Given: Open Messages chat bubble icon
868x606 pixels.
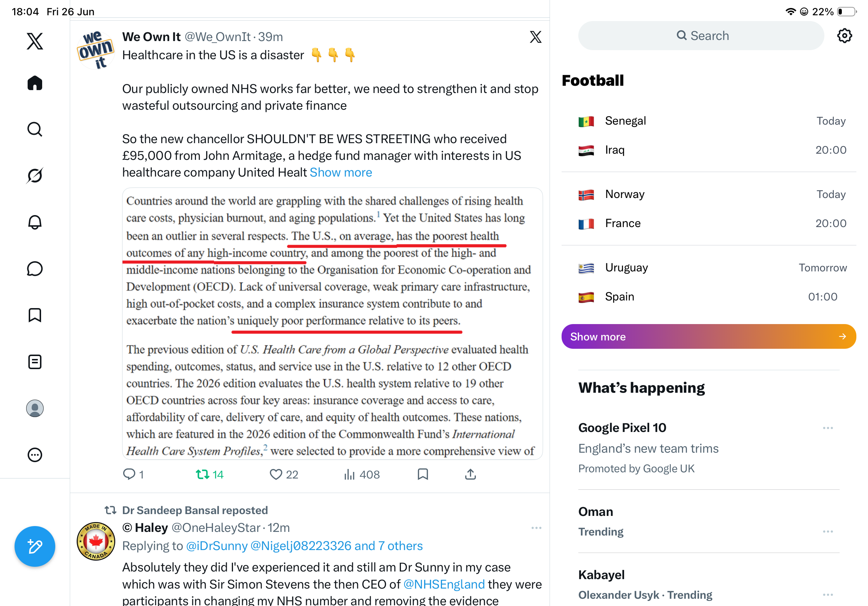Looking at the screenshot, I should (x=35, y=268).
